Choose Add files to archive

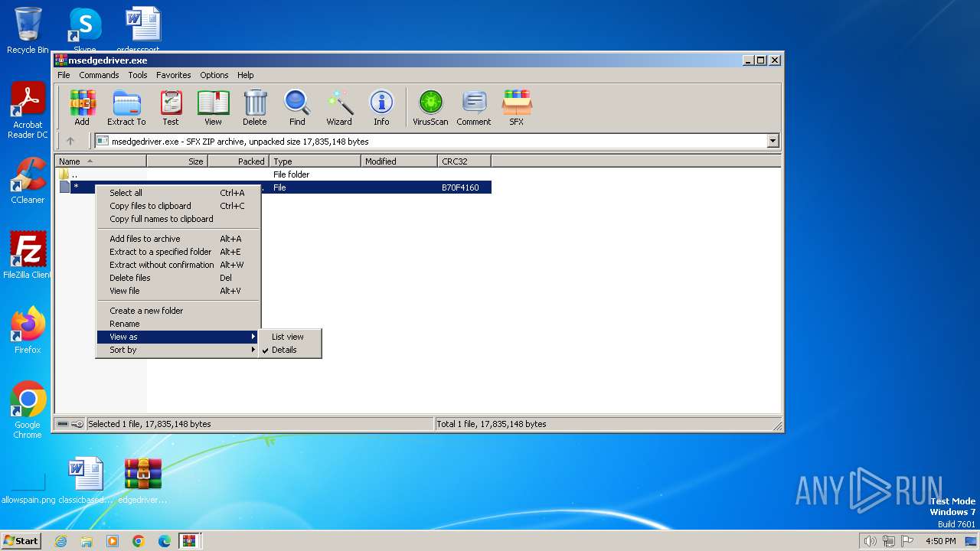(178, 239)
